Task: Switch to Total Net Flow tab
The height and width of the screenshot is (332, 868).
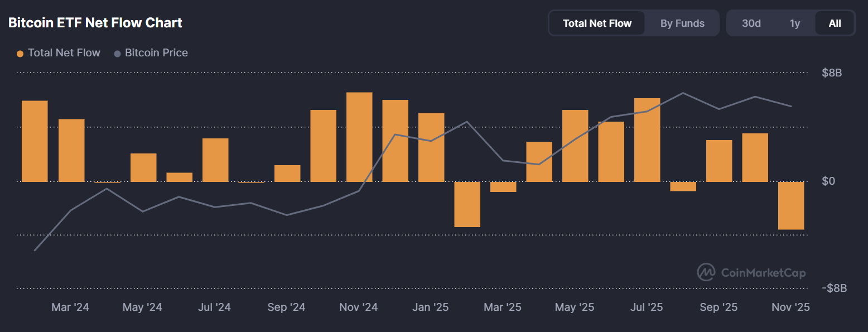Action: [597, 23]
